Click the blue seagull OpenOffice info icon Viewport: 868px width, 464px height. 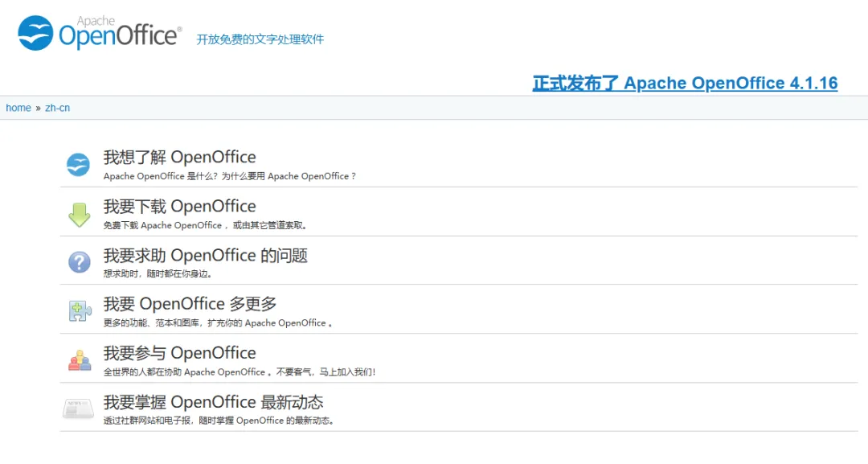tap(78, 165)
